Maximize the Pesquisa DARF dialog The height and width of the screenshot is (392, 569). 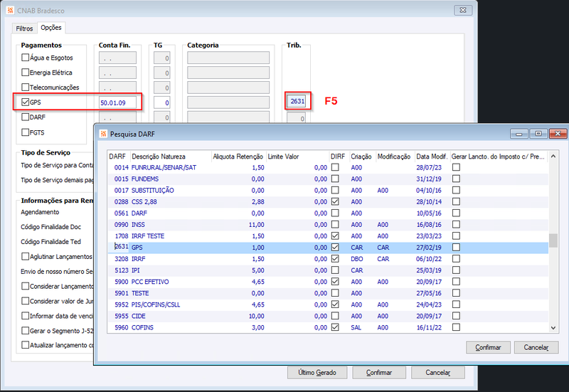[x=538, y=134]
